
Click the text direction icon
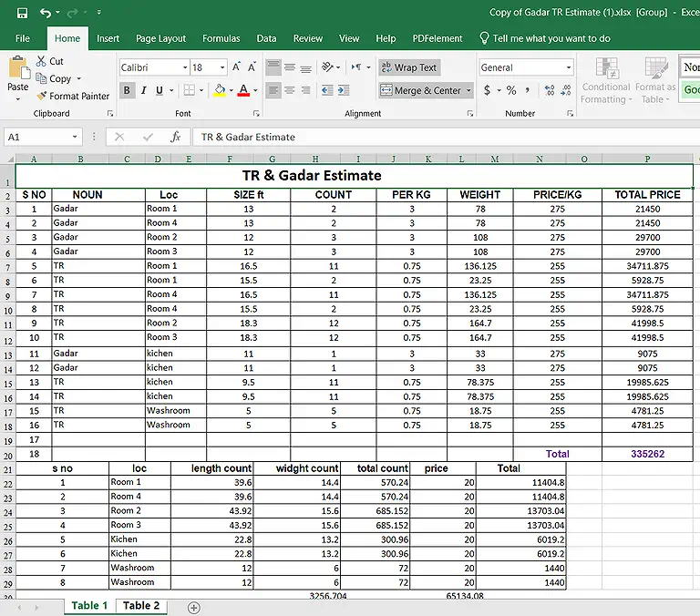click(356, 67)
